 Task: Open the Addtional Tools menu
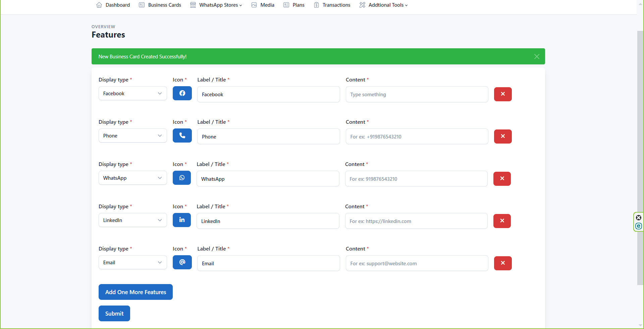[383, 5]
